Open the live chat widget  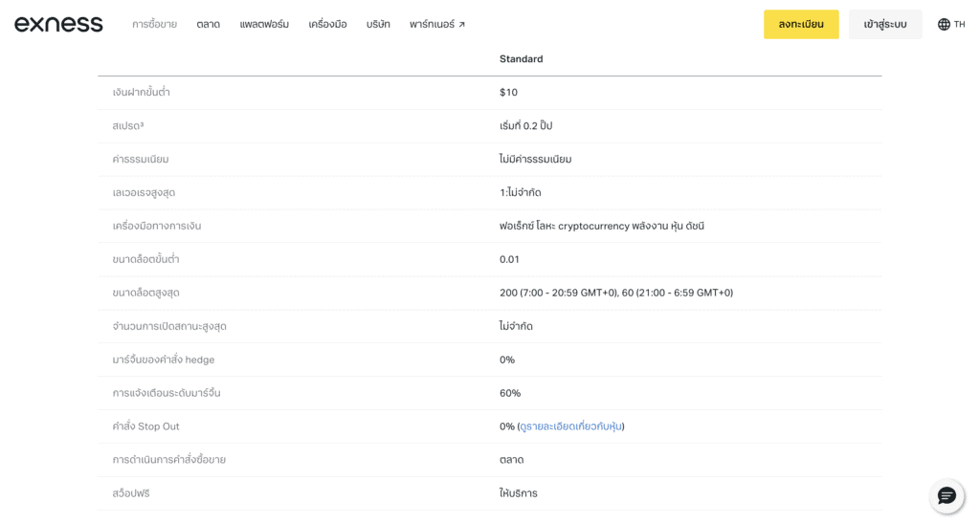[x=947, y=495]
